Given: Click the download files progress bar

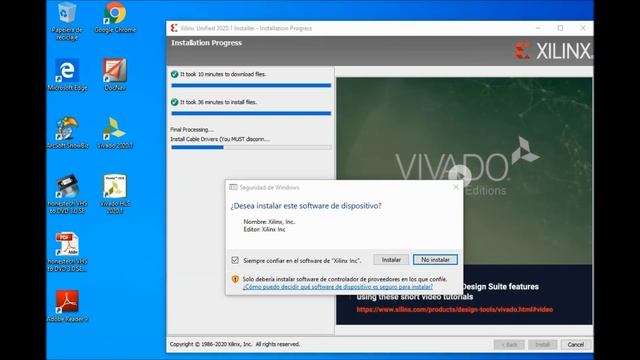Looking at the screenshot, I should pyautogui.click(x=251, y=86).
